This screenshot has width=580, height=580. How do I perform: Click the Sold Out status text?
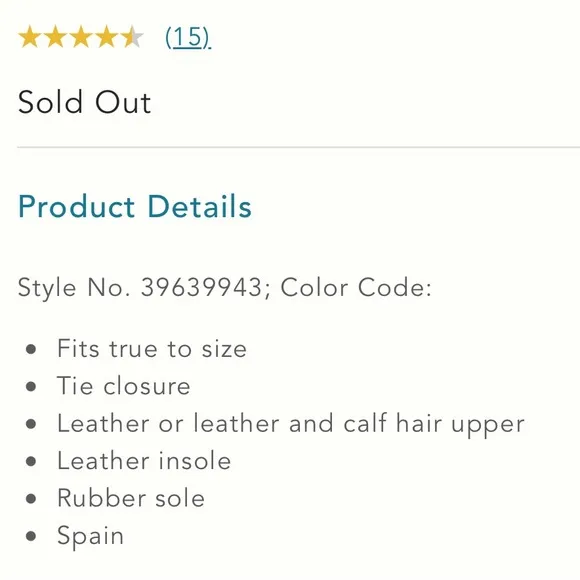85,102
